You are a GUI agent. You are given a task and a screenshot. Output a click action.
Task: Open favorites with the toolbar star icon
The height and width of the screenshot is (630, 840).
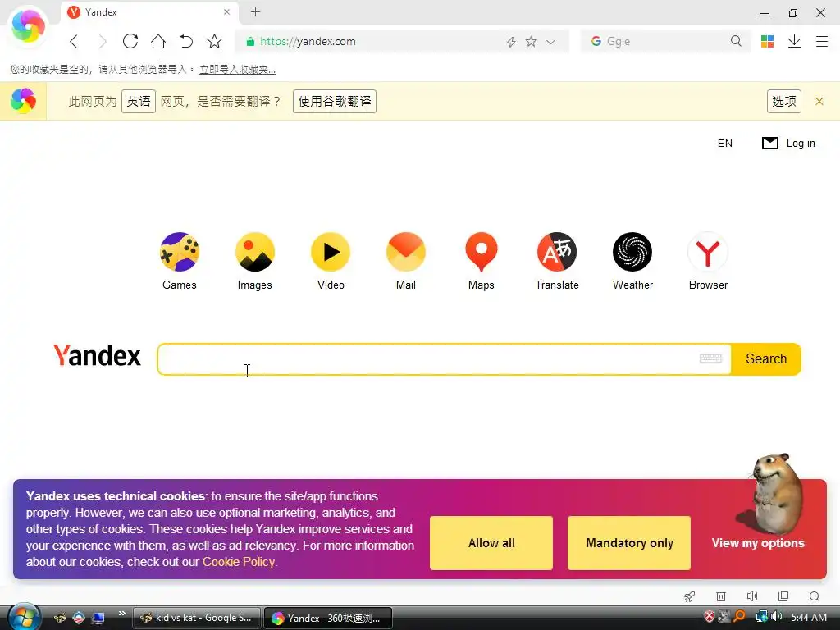(214, 41)
